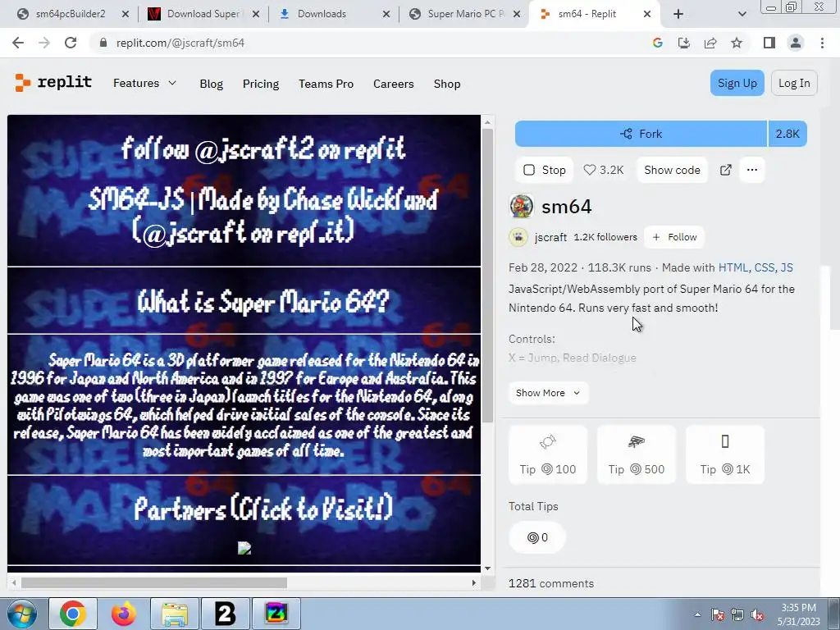Click Show code button
The image size is (840, 630).
click(x=672, y=170)
